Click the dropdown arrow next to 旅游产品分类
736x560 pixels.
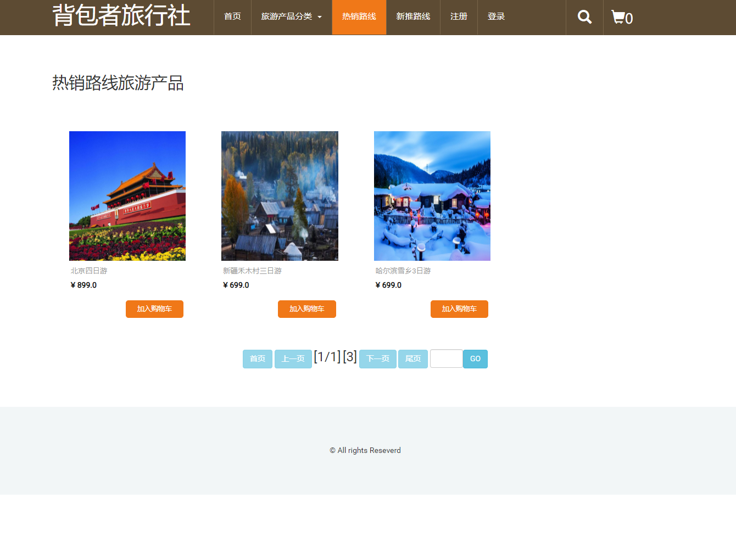321,17
